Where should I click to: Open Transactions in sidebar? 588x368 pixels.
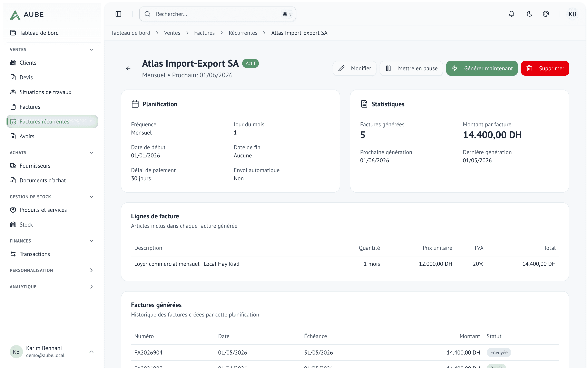(52, 254)
